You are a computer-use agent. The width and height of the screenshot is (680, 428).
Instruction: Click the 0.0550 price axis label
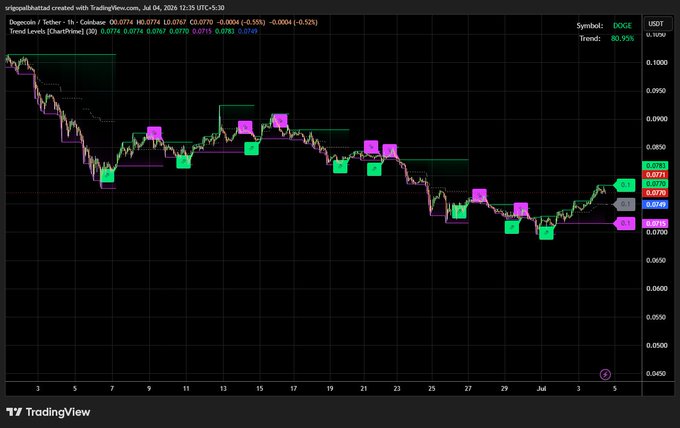(x=657, y=317)
